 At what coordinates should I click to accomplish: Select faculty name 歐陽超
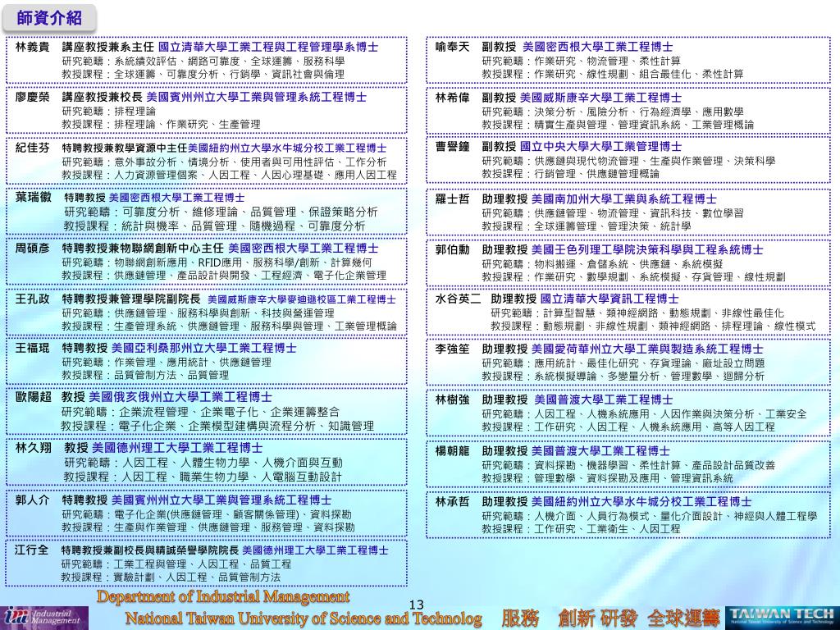[x=33, y=397]
